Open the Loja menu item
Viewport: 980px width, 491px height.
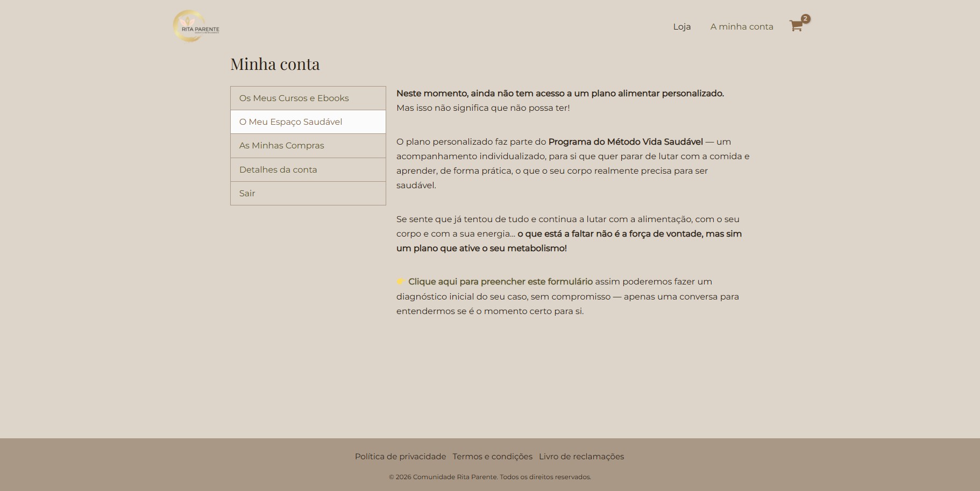point(681,26)
